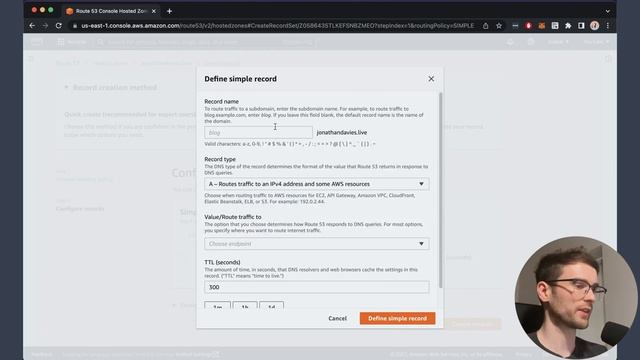
Task: Reload the current page
Action: coord(59,26)
